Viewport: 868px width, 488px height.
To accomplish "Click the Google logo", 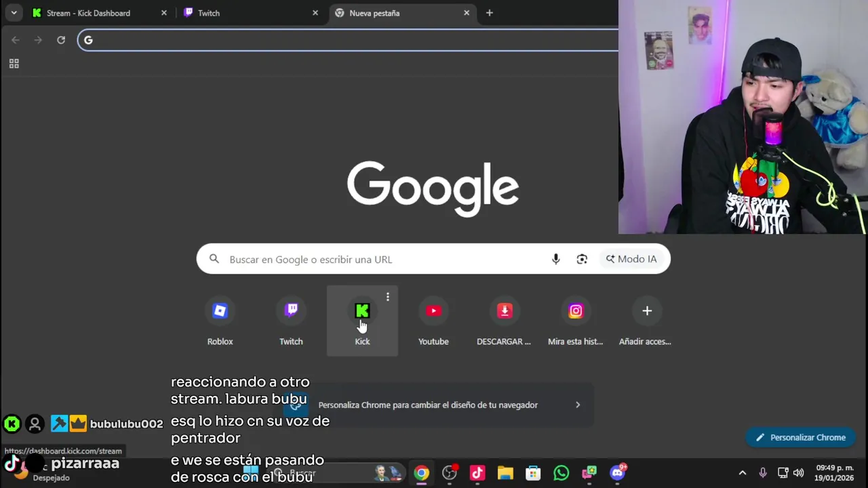I will tap(433, 188).
